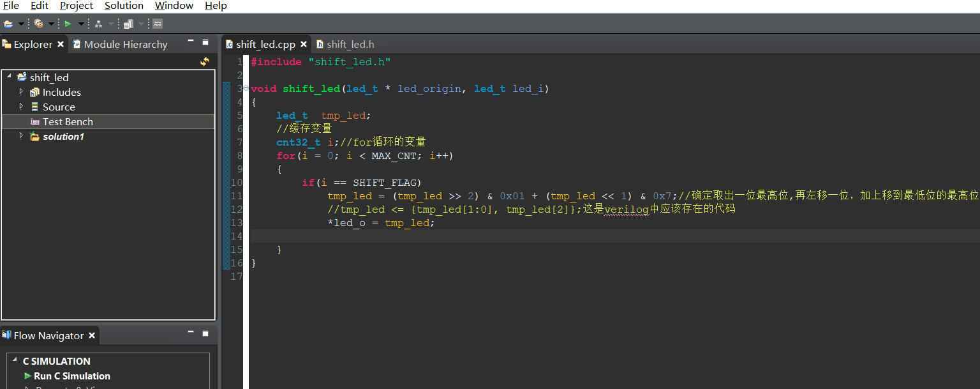
Task: Expand the solution1 node arrow
Action: tap(21, 135)
